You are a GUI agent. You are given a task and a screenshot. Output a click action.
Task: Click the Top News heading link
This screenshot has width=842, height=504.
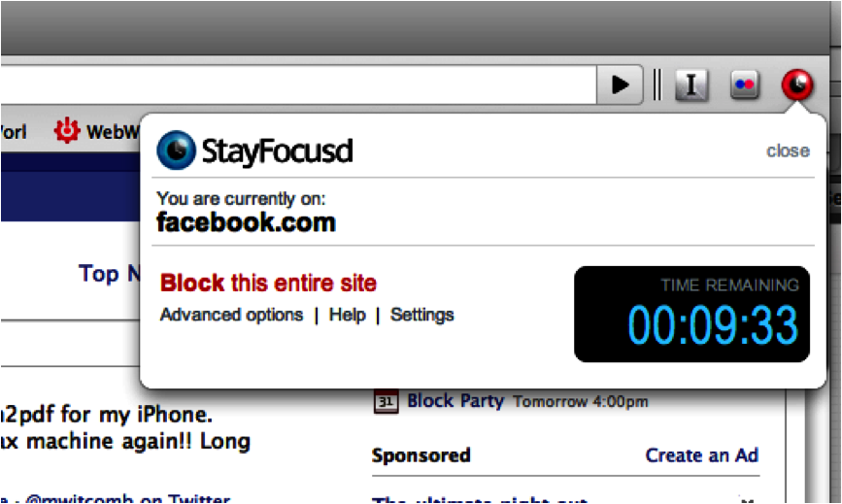pyautogui.click(x=110, y=274)
